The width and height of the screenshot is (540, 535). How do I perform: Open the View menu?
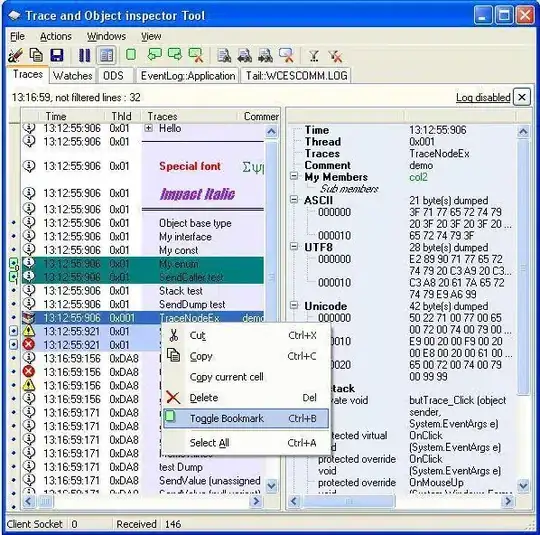pos(151,37)
